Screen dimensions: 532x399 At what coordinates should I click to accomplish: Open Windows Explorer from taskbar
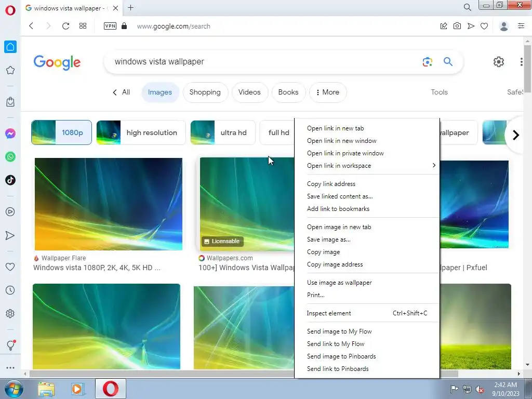[46, 389]
